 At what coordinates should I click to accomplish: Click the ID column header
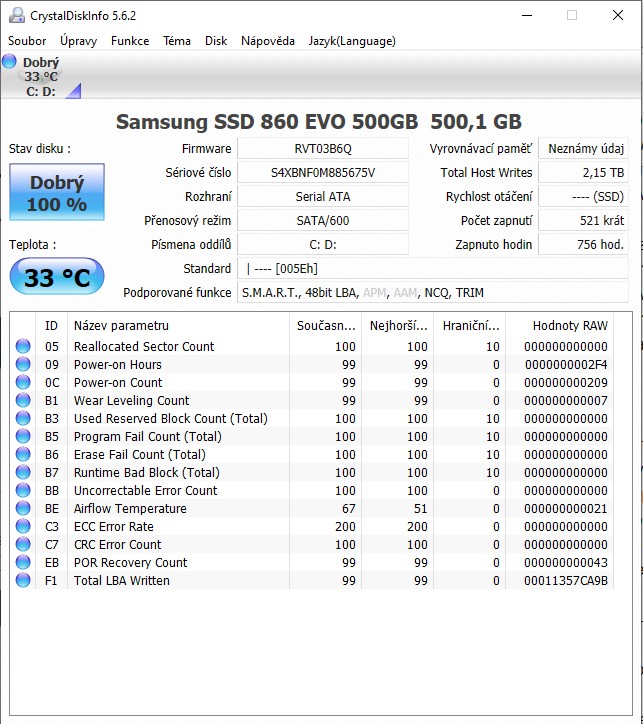click(51, 326)
